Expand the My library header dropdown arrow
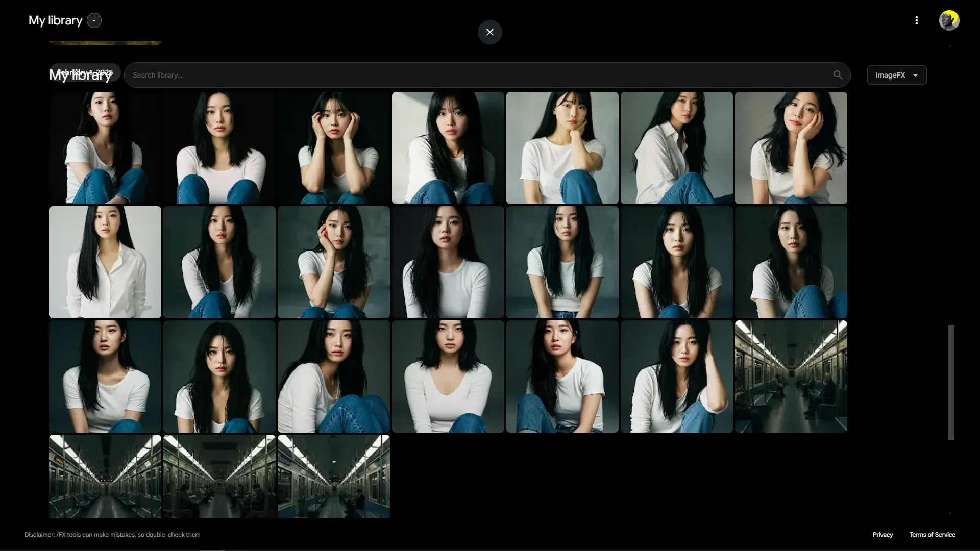Viewport: 980px width, 551px height. (x=94, y=20)
